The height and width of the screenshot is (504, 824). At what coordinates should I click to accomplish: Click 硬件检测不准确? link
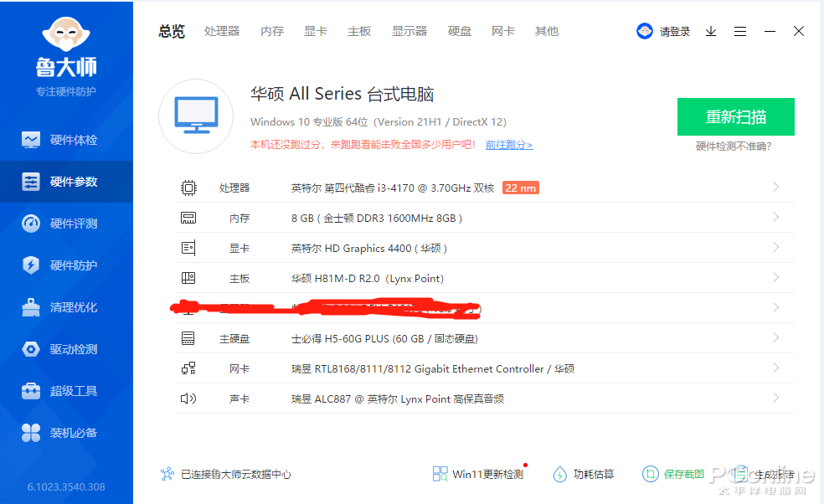click(x=734, y=147)
